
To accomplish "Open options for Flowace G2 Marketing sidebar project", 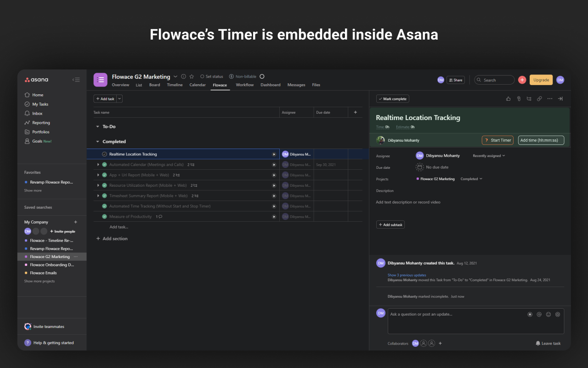I will [x=76, y=257].
